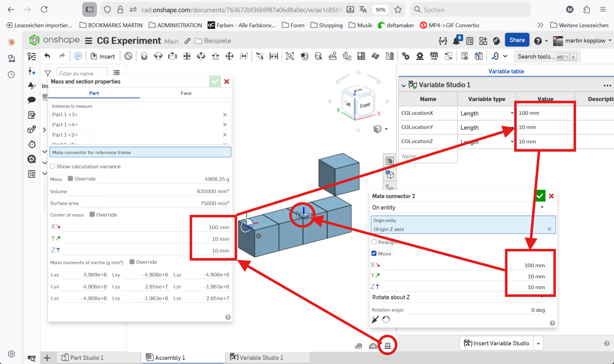
Task: Uncheck the Move checkbox
Action: pyautogui.click(x=374, y=253)
